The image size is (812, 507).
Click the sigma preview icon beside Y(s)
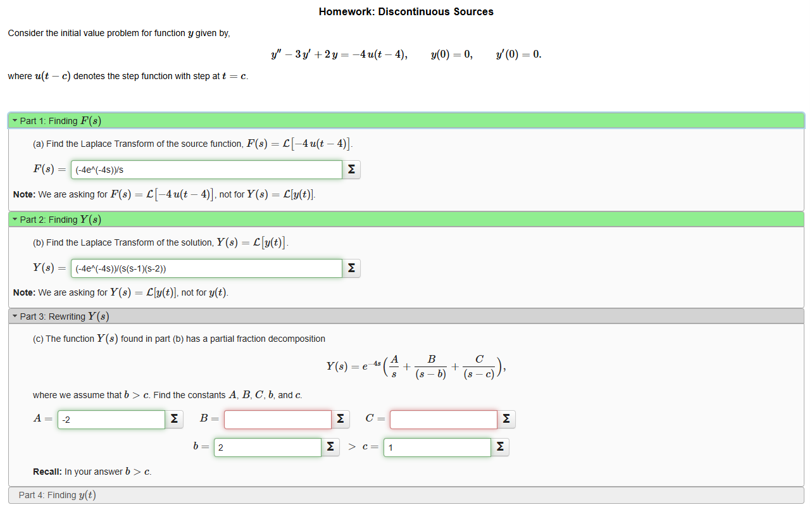click(351, 268)
